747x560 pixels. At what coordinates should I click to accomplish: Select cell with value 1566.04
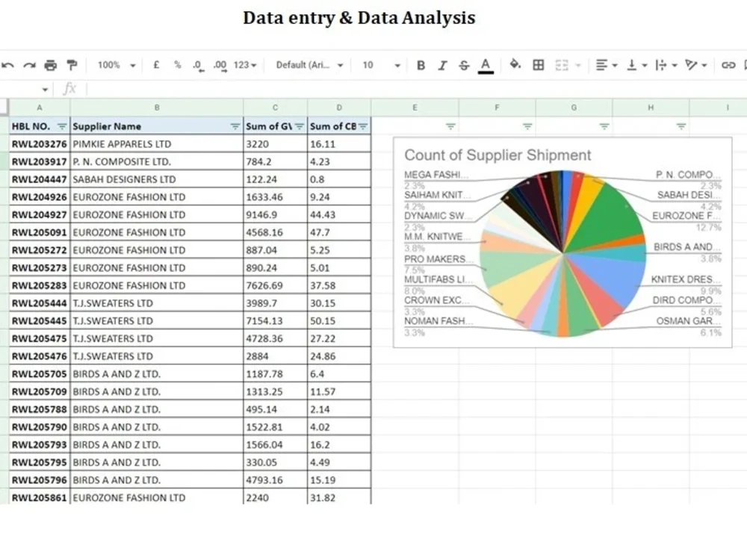pyautogui.click(x=276, y=444)
